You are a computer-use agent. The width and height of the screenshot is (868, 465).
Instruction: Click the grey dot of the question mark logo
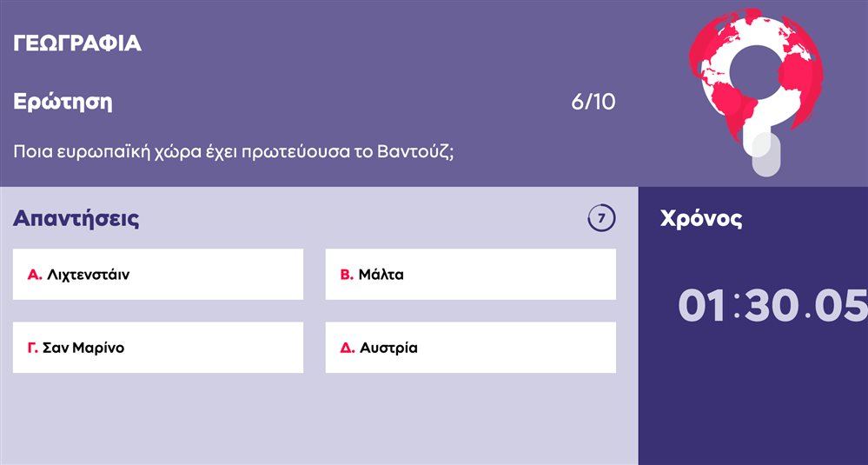tap(766, 156)
